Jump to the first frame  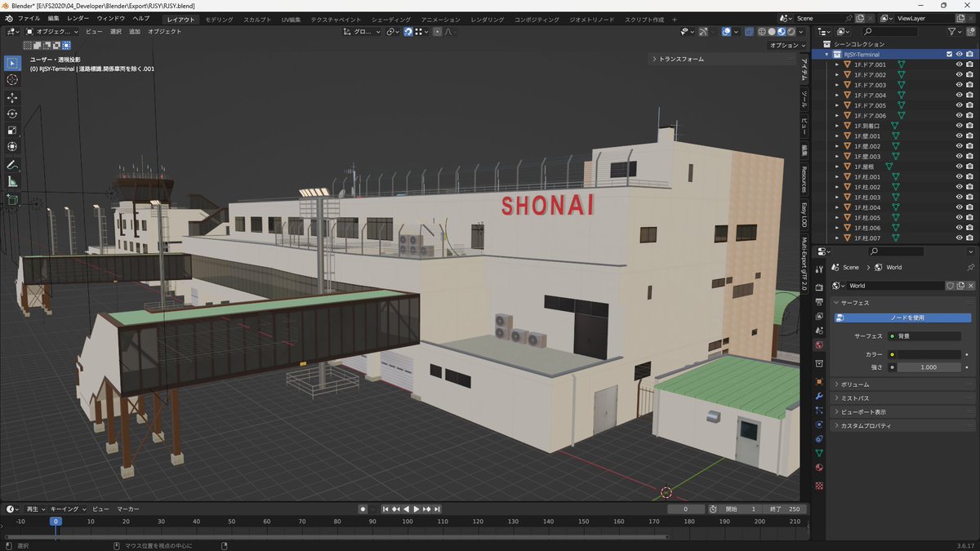pos(385,509)
